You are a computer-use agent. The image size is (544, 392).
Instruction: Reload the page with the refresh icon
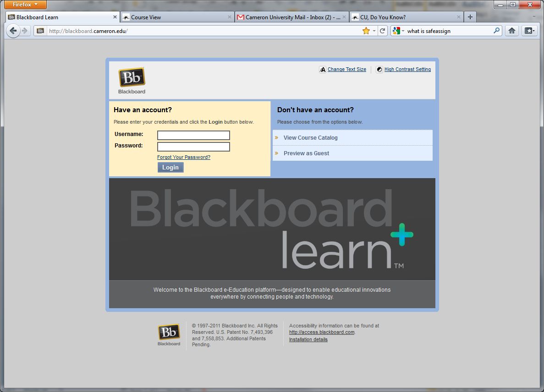click(x=382, y=31)
